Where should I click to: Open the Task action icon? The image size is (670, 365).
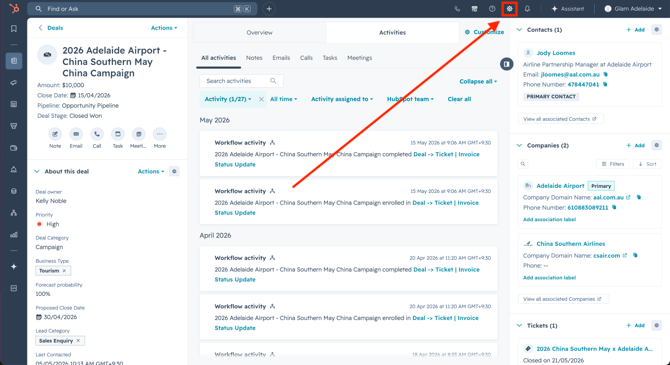[118, 134]
